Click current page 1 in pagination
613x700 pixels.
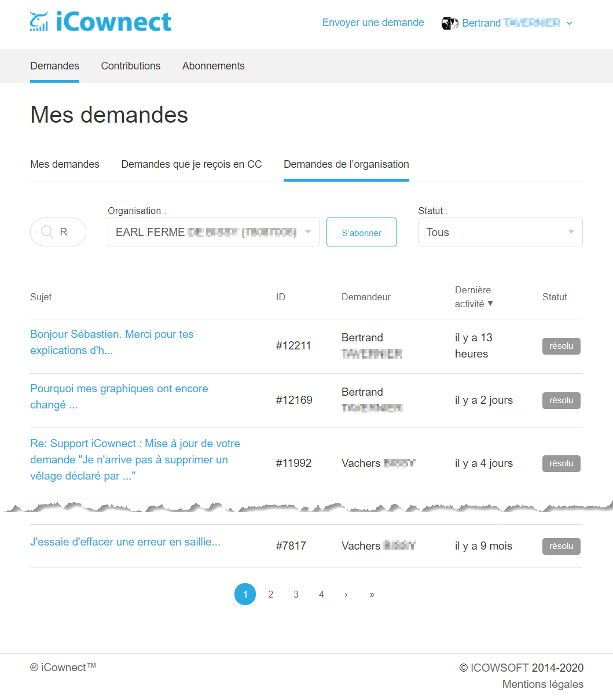[245, 594]
